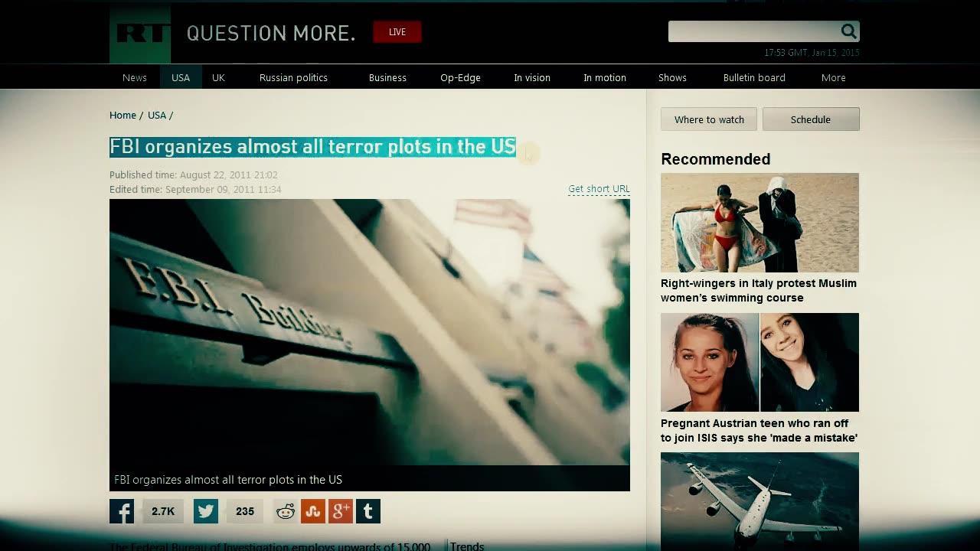Click the Get short URL link
The image size is (980, 551).
pos(599,188)
